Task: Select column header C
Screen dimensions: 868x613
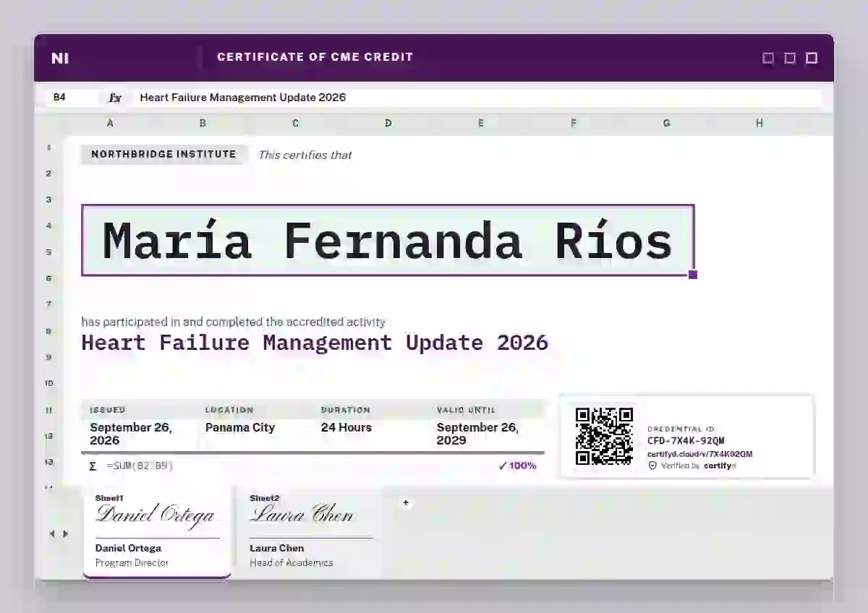Action: [x=295, y=124]
